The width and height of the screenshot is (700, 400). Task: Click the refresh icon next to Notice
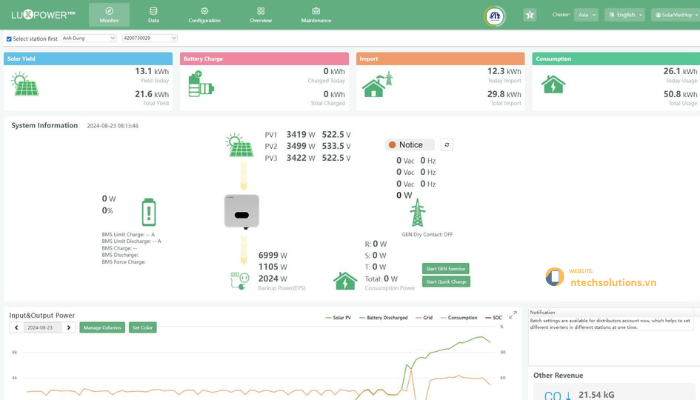[447, 145]
